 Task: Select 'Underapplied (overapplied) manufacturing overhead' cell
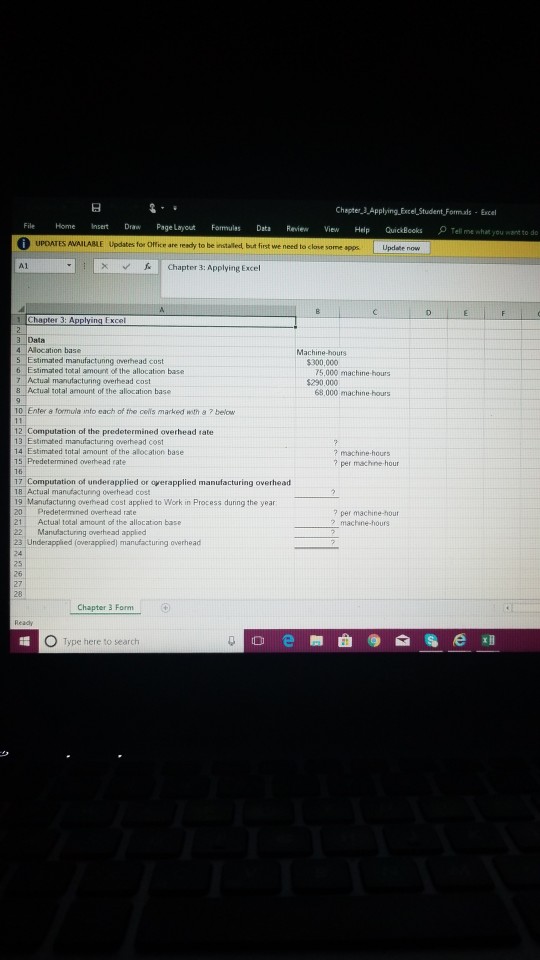click(160, 542)
